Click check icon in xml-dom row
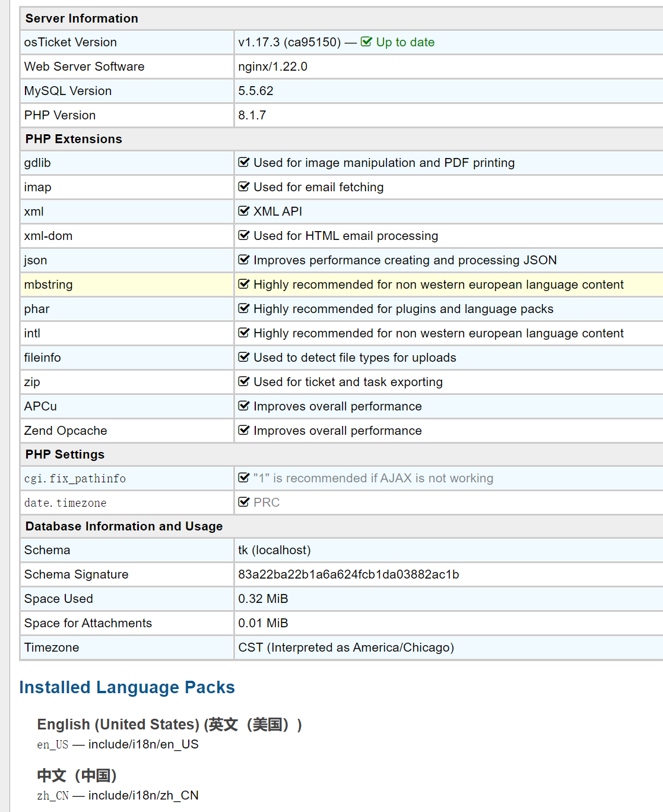 243,235
